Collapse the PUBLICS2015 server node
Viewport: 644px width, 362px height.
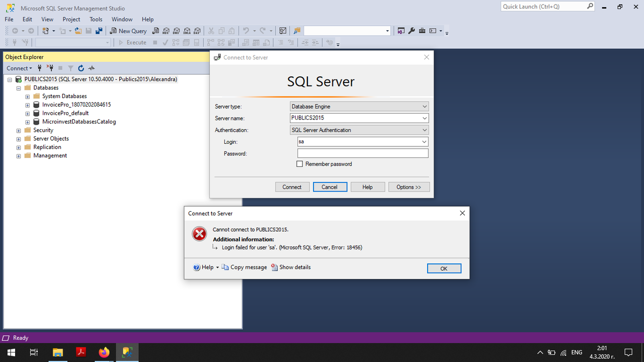pos(10,79)
